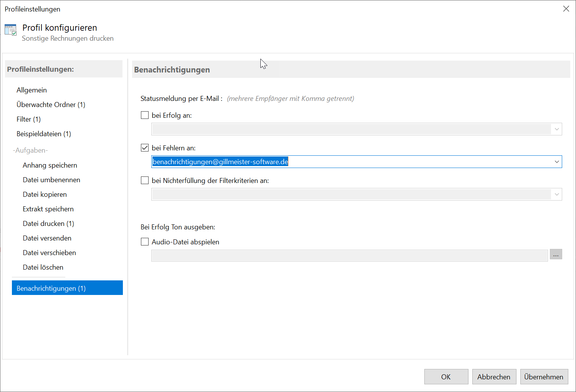Enable the 'bei Erfolg an' checkbox

coord(145,115)
